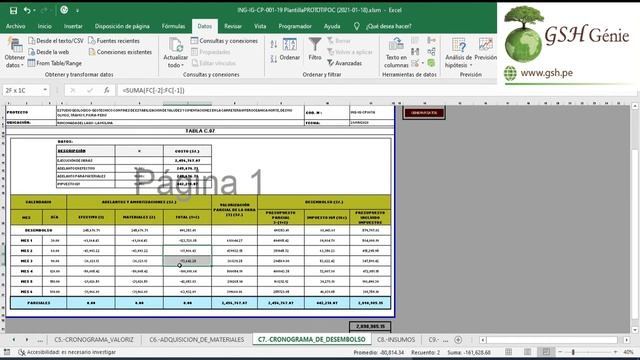The image size is (640, 360).
Task: Open the Archivo menu
Action: point(16,26)
